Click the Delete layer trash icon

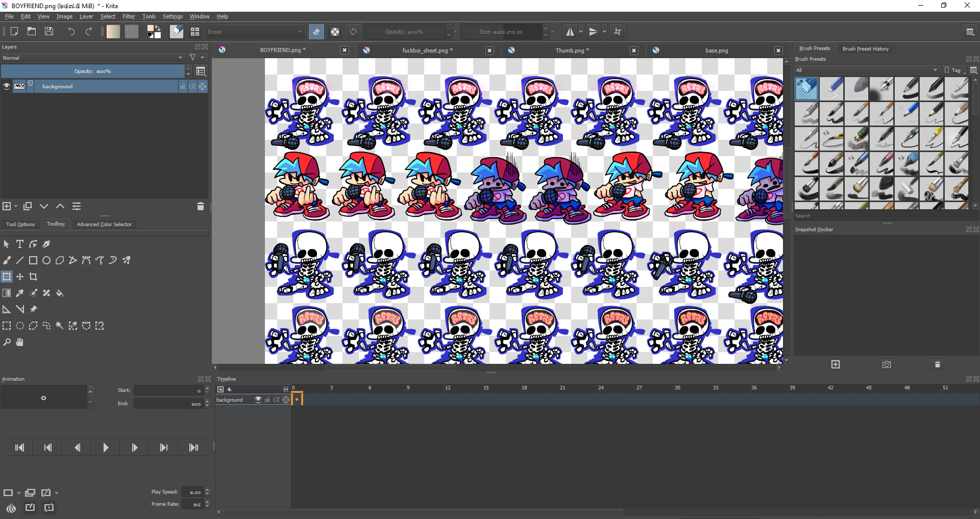(x=200, y=206)
